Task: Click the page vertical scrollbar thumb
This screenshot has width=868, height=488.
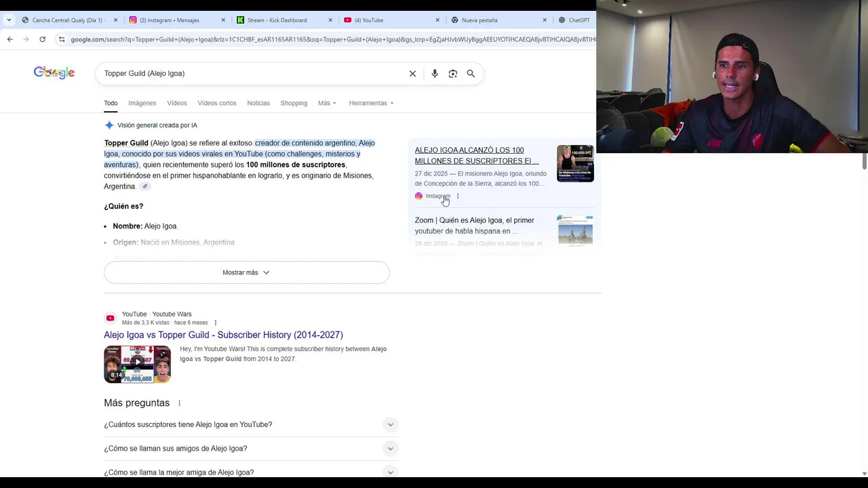Action: pyautogui.click(x=864, y=161)
